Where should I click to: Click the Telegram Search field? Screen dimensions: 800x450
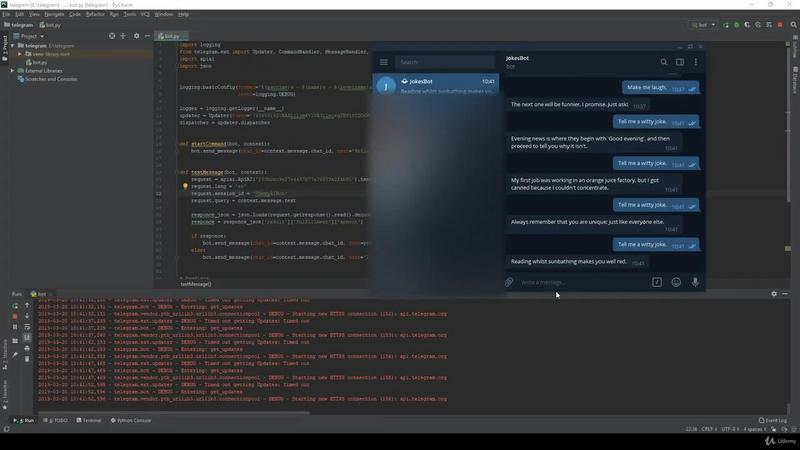(x=444, y=62)
